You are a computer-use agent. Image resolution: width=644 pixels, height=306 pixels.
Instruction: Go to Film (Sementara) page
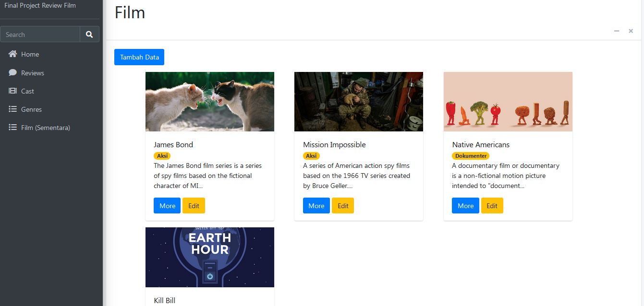(x=46, y=128)
